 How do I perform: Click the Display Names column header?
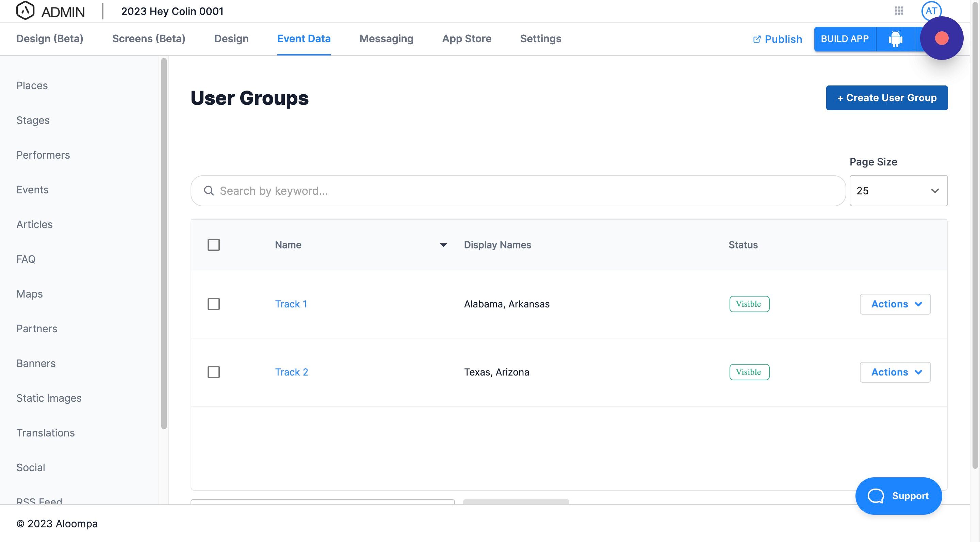(497, 245)
